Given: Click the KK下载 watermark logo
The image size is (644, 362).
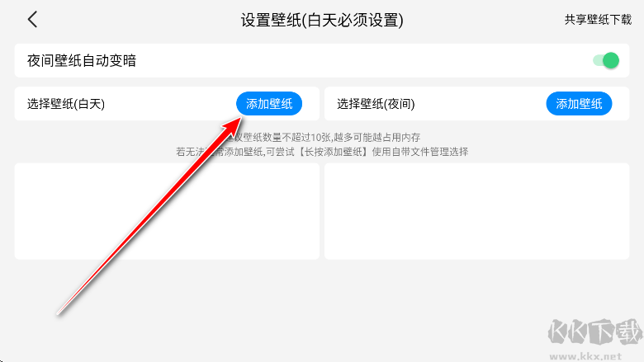Looking at the screenshot, I should coord(594,332).
